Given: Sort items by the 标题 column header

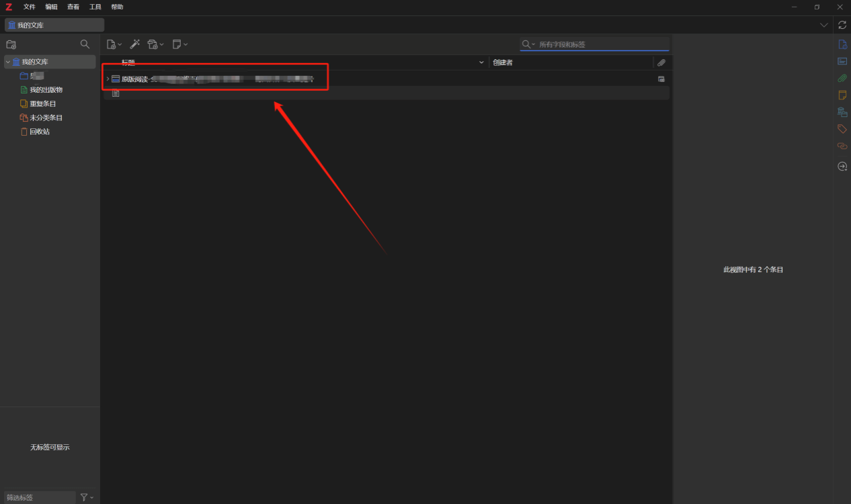Looking at the screenshot, I should tap(296, 62).
